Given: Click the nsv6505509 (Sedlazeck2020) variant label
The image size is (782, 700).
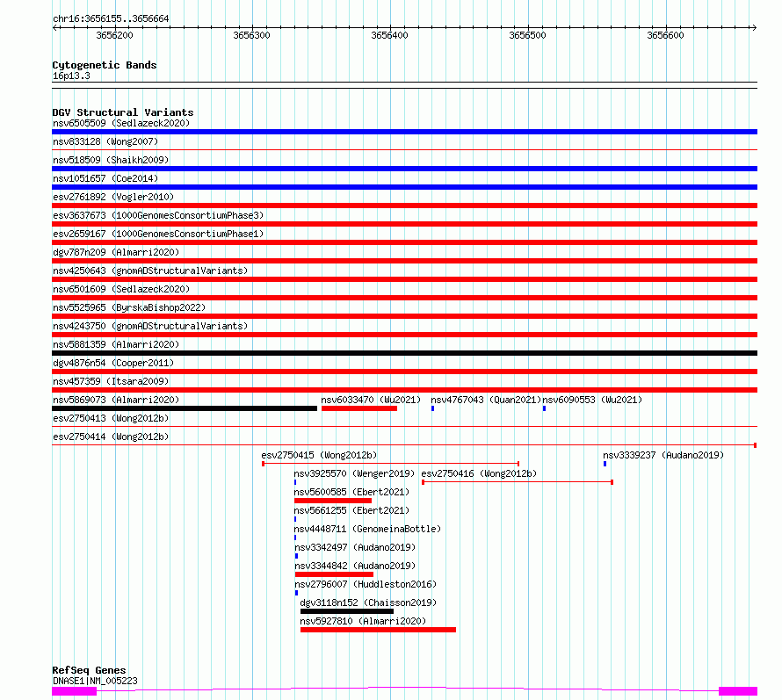Looking at the screenshot, I should point(121,123).
